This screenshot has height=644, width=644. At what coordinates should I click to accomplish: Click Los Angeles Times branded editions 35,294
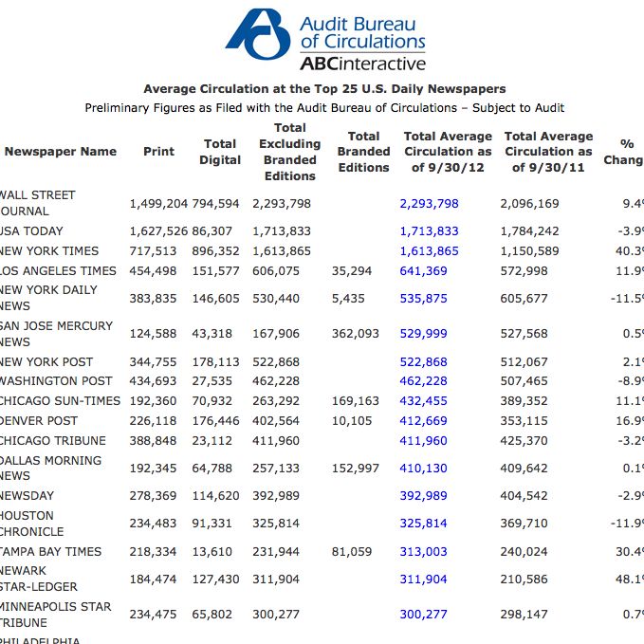352,270
